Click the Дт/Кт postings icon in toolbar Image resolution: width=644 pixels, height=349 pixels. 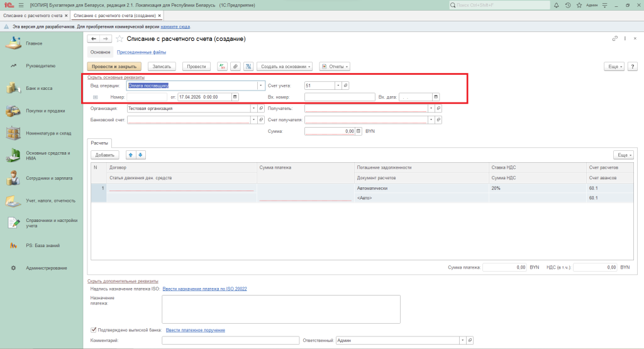pyautogui.click(x=223, y=66)
